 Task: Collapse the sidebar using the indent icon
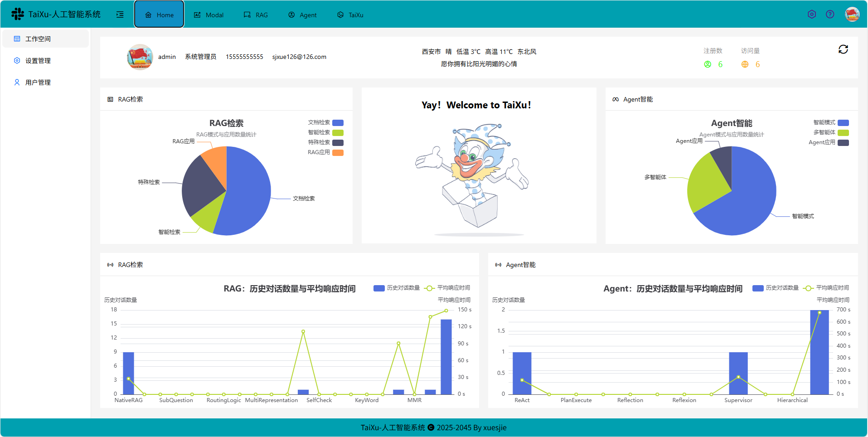tap(120, 15)
